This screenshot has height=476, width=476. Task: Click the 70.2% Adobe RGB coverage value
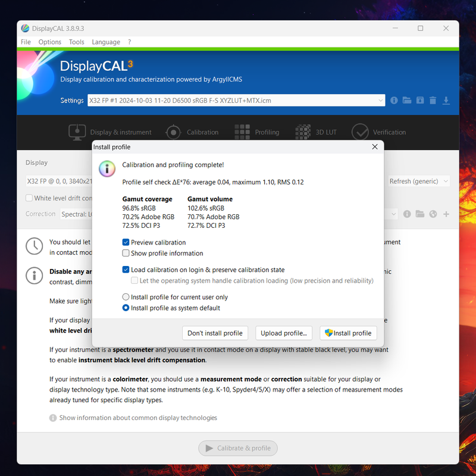pos(148,217)
